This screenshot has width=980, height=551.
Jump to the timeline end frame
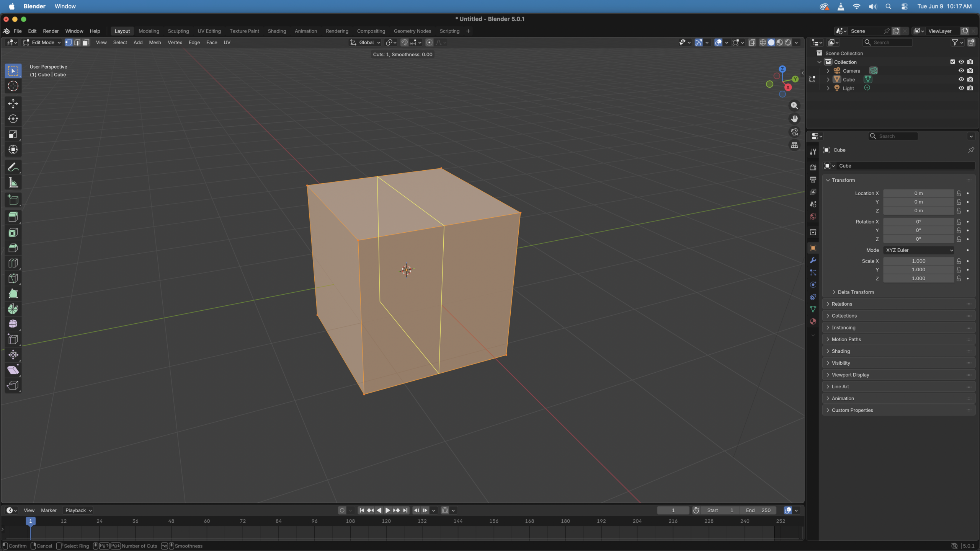(x=405, y=510)
